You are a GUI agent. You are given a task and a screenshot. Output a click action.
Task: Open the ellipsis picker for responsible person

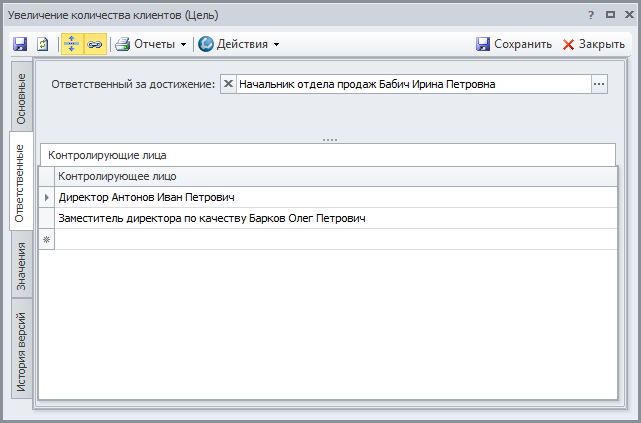click(599, 85)
